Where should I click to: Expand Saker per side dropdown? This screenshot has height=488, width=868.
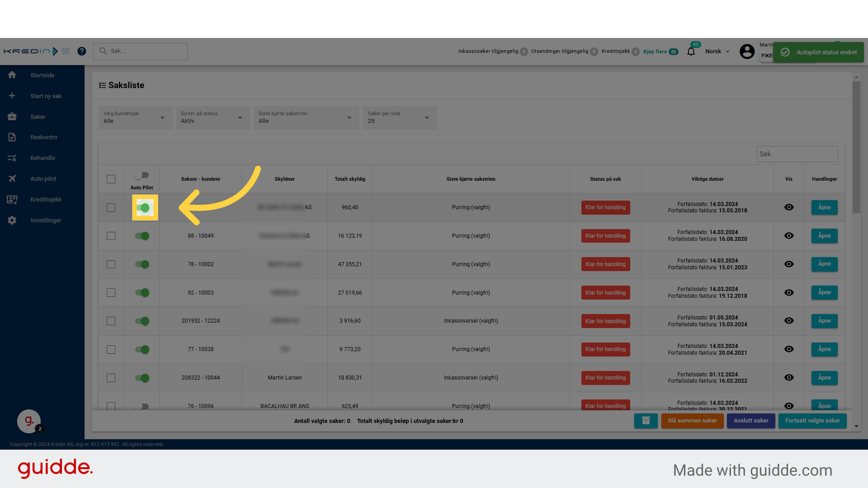pos(399,118)
